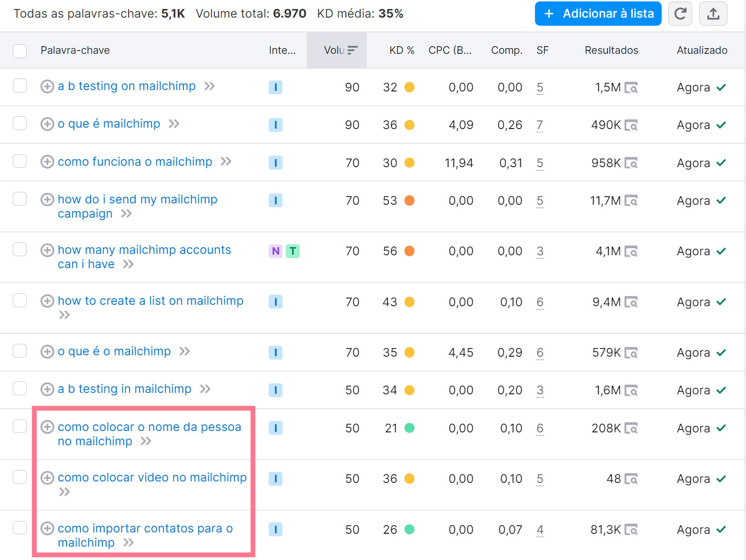
Task: Click the green KD difficulty dot showing 21
Action: click(409, 428)
